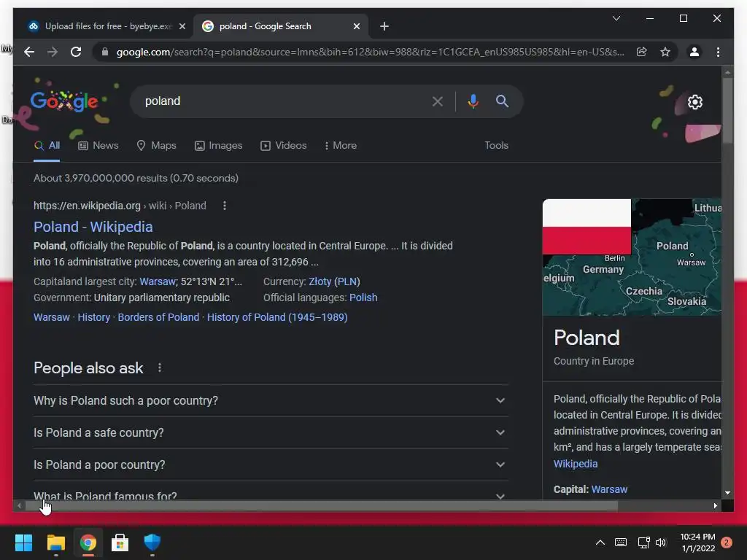Expand 'Is Poland a safe country?'
This screenshot has height=560, width=747.
(x=271, y=432)
